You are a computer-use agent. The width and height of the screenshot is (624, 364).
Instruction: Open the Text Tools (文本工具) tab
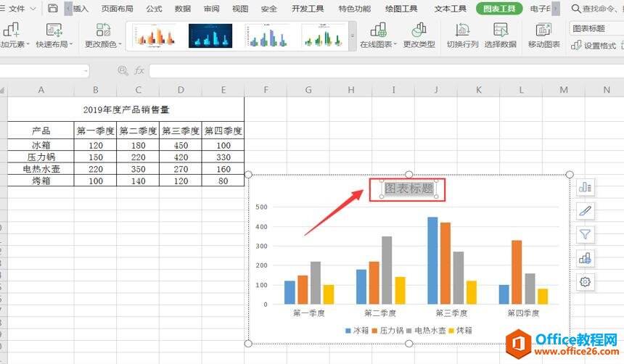pyautogui.click(x=451, y=9)
